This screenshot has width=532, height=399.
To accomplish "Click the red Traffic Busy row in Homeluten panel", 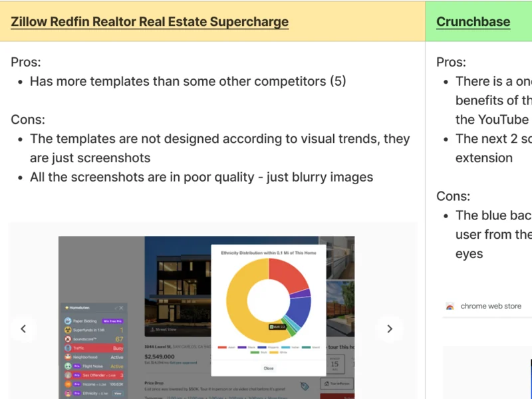I will 94,348.
